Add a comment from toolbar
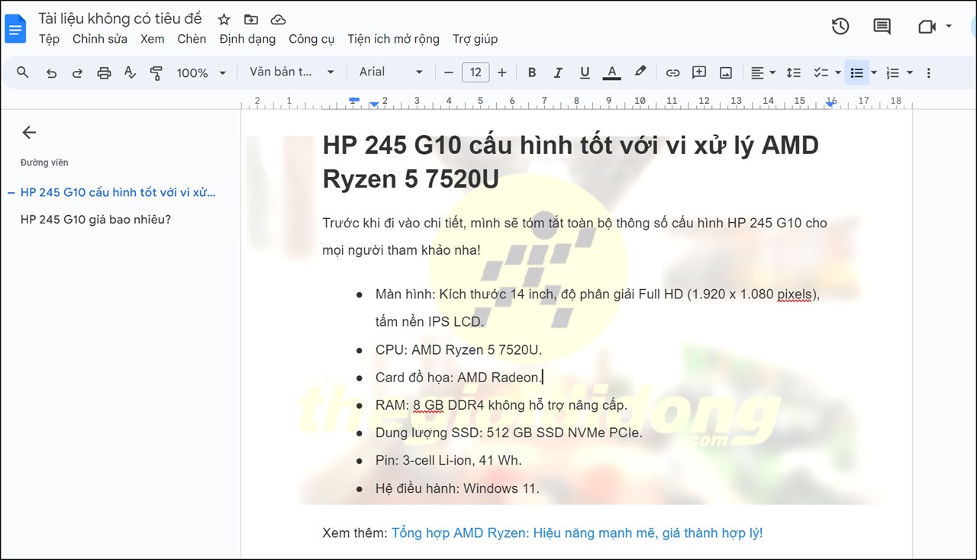The width and height of the screenshot is (977, 560). 699,72
